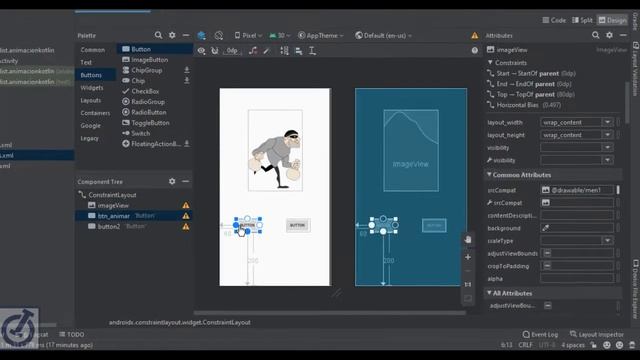The width and height of the screenshot is (640, 360).
Task: Open align options icon
Action: pos(299,51)
